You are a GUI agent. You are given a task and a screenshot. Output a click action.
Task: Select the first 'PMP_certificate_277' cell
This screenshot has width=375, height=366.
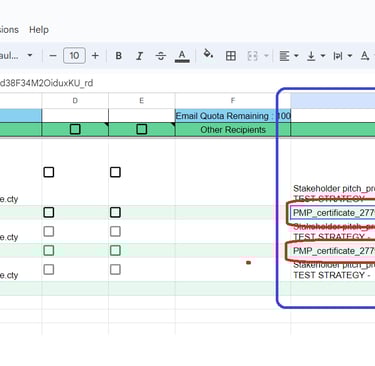[333, 213]
